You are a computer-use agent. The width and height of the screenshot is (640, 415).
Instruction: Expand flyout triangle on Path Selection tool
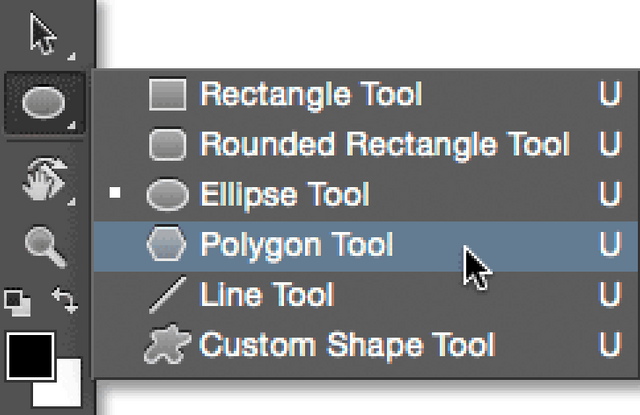click(x=71, y=56)
